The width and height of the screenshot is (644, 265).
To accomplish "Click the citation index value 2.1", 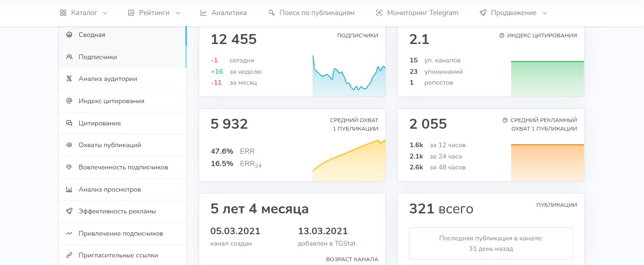I will (x=419, y=39).
